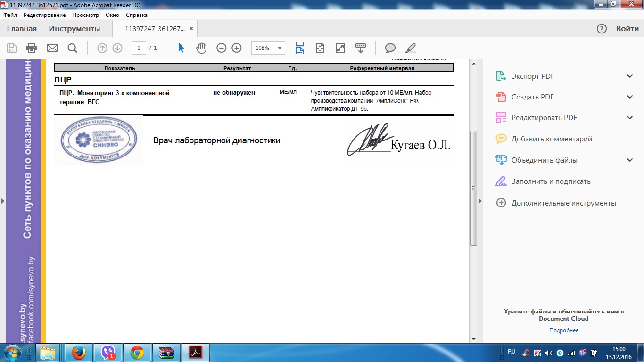The image size is (644, 362).
Task: Click the Send by email envelope icon
Action: [x=52, y=48]
